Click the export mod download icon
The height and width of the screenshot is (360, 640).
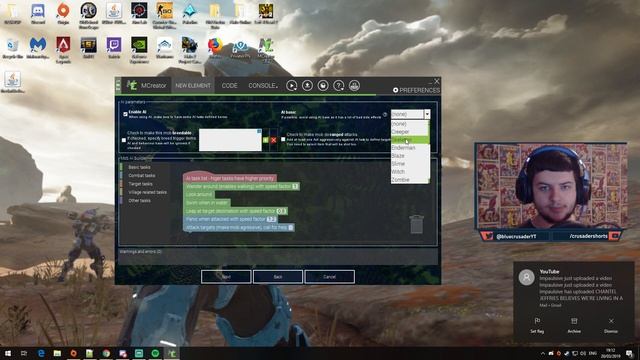307,86
